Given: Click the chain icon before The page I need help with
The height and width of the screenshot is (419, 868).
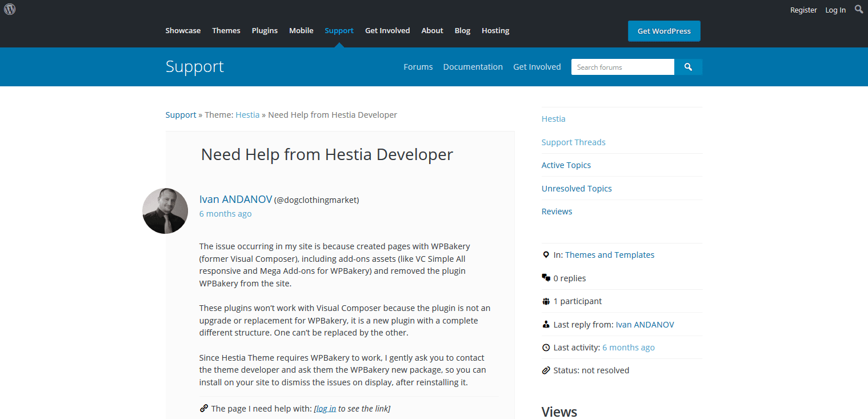Looking at the screenshot, I should point(204,408).
